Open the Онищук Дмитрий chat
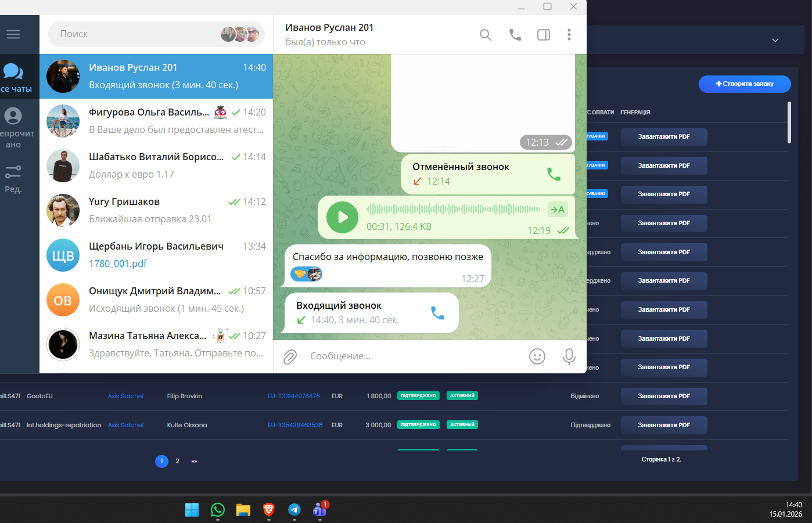Viewport: 812px width, 523px height. [156, 300]
